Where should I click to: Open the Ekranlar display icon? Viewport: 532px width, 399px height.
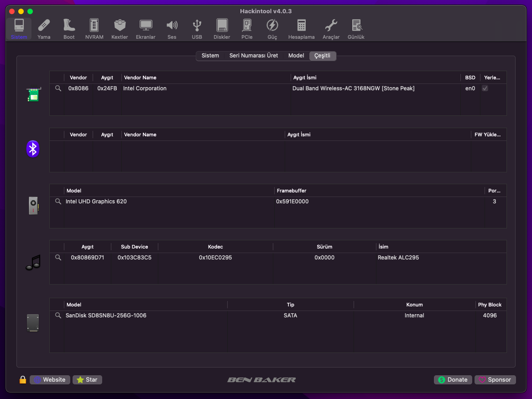click(x=146, y=29)
